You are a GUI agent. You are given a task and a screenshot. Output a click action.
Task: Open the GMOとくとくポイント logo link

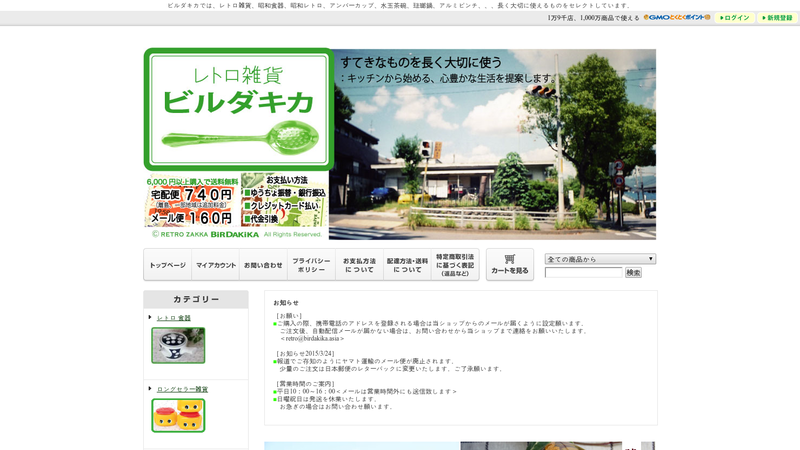[677, 17]
